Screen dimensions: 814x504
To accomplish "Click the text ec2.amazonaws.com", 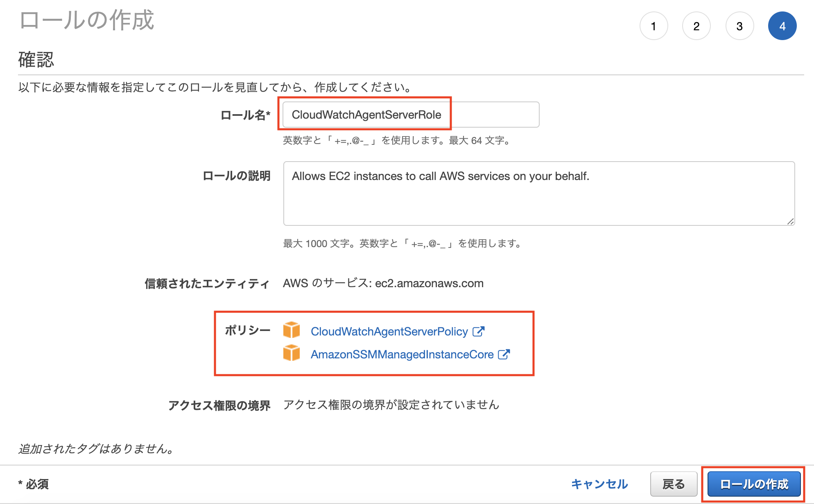I will coord(429,283).
